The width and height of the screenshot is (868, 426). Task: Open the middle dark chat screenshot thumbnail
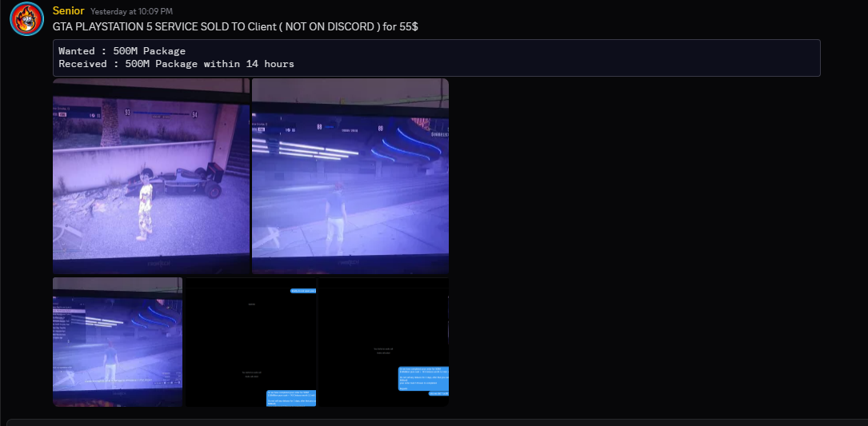pyautogui.click(x=251, y=341)
